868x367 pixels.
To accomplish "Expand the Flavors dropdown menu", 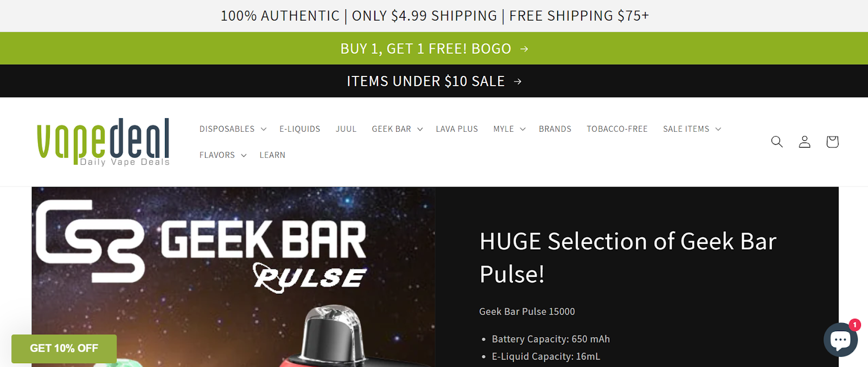I will tap(223, 155).
